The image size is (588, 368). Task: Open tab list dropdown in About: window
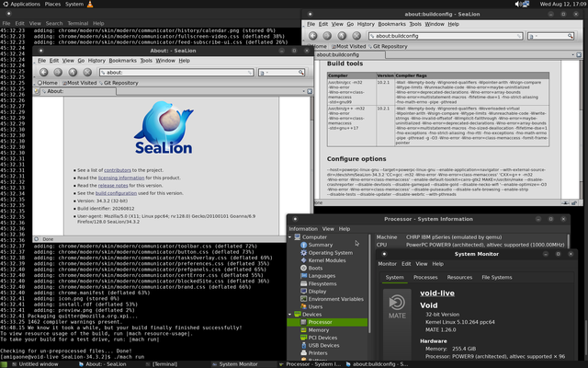point(304,91)
